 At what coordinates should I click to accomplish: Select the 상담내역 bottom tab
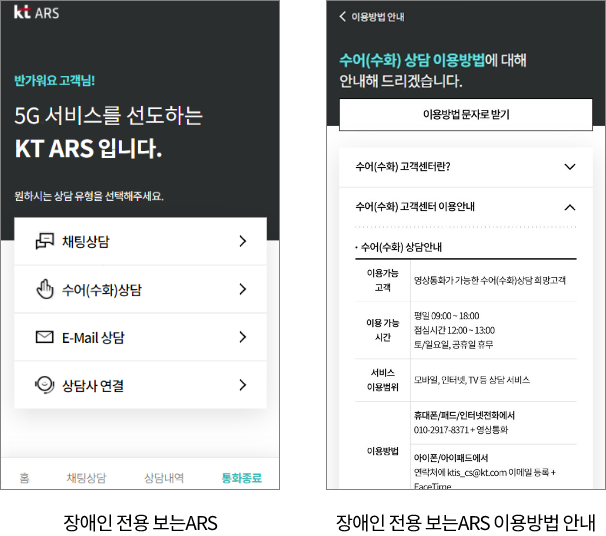[164, 478]
